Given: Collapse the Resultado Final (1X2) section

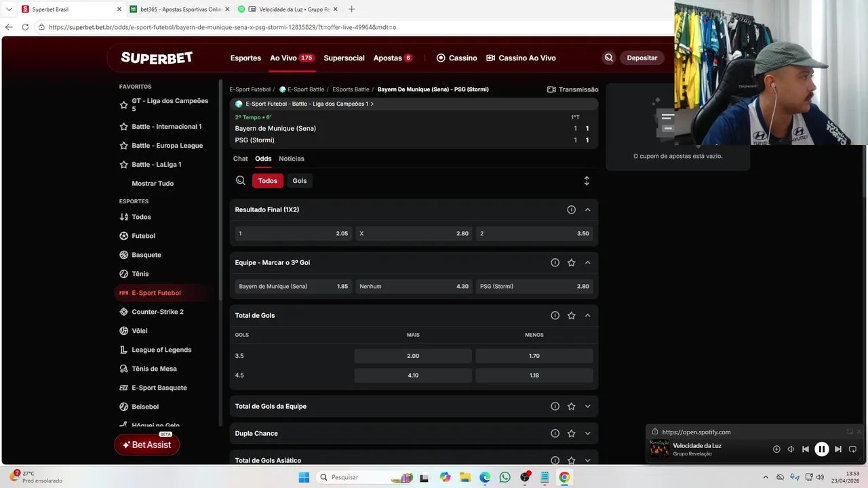Looking at the screenshot, I should (x=588, y=209).
